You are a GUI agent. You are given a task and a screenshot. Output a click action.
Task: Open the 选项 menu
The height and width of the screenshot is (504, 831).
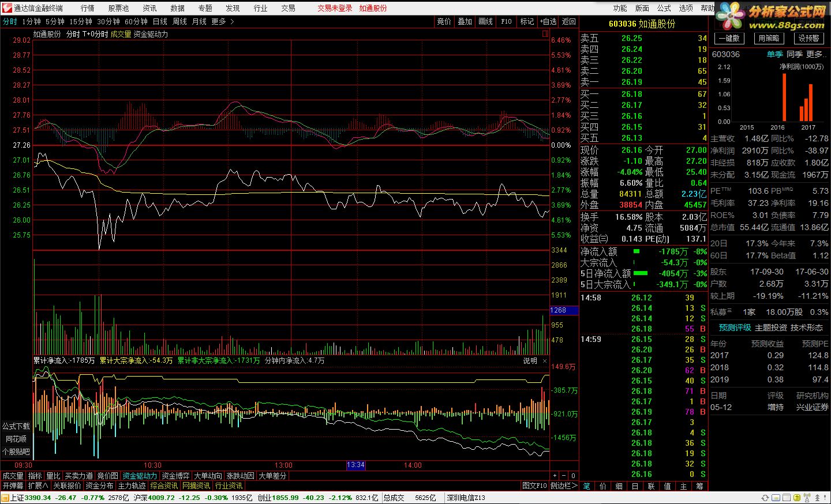coord(686,8)
